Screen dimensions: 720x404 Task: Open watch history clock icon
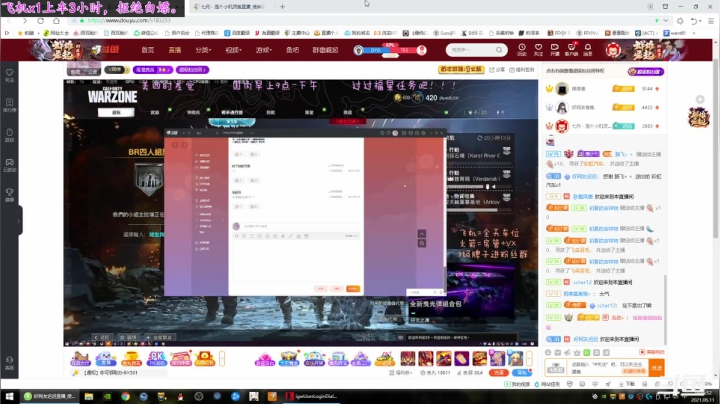pos(522,50)
